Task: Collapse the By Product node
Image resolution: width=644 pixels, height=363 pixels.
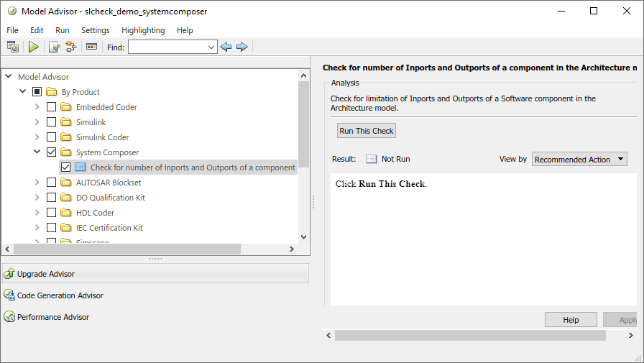Action: [x=22, y=91]
